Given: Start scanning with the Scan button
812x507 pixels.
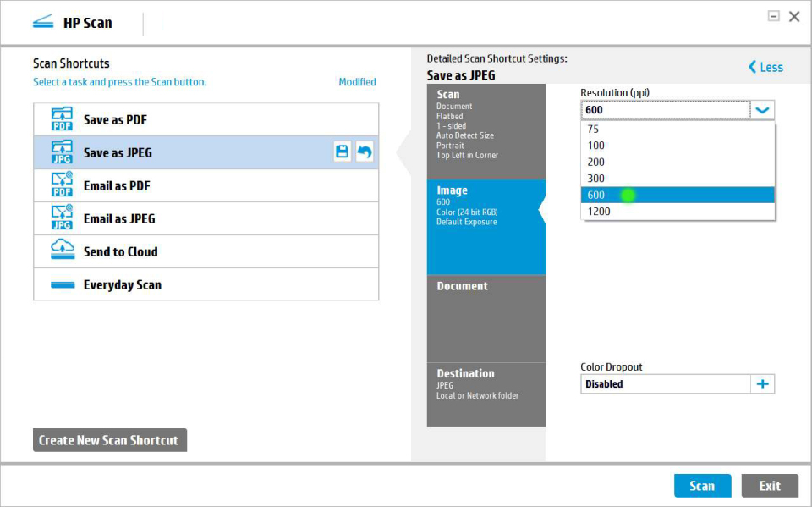Looking at the screenshot, I should tap(702, 486).
